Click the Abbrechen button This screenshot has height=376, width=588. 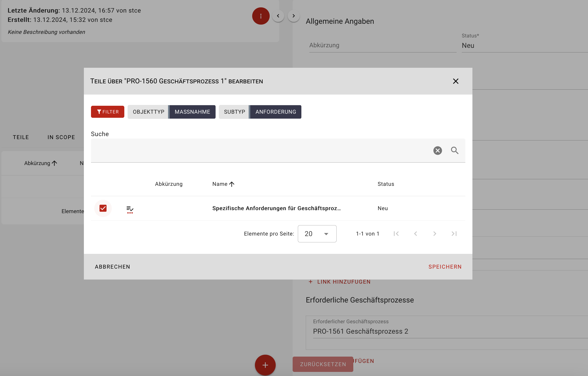(112, 267)
